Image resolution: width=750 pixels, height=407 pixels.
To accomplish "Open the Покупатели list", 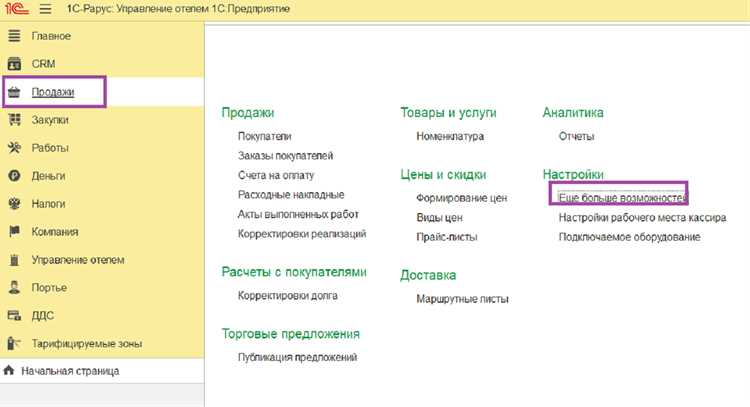I will click(x=265, y=136).
